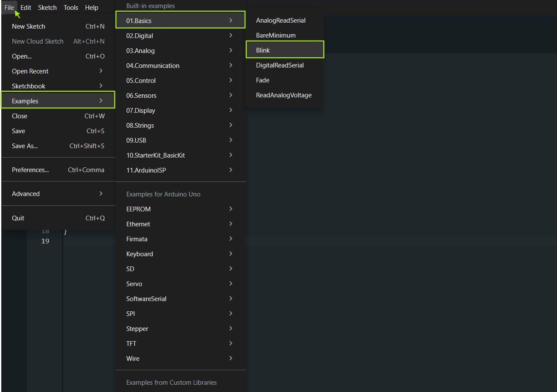The width and height of the screenshot is (557, 392).
Task: Expand 10.StarterKit_BasicKit examples
Action: pyautogui.click(x=181, y=155)
